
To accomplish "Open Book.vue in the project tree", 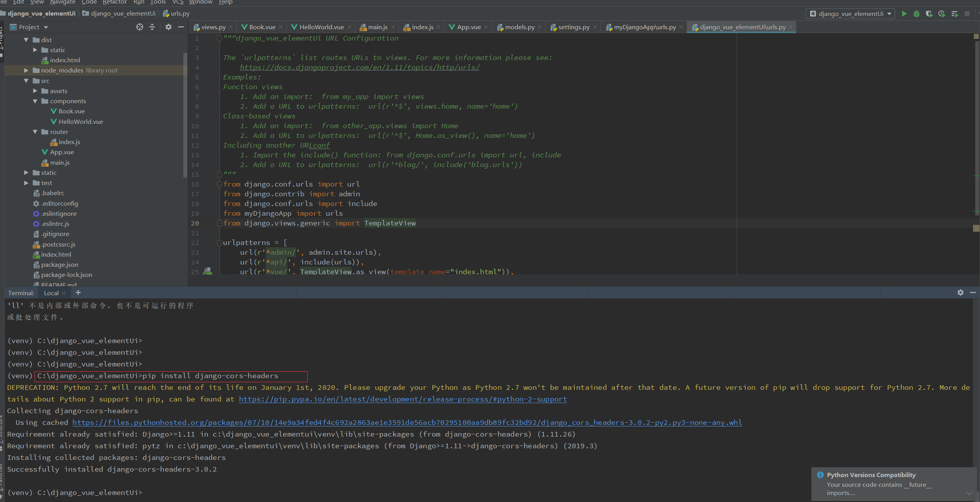I will coord(71,111).
